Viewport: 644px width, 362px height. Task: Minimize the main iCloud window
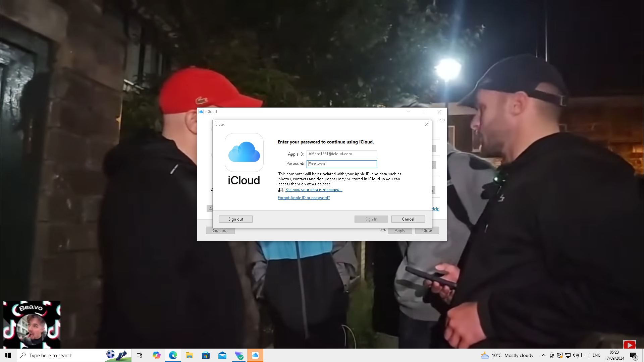point(409,112)
